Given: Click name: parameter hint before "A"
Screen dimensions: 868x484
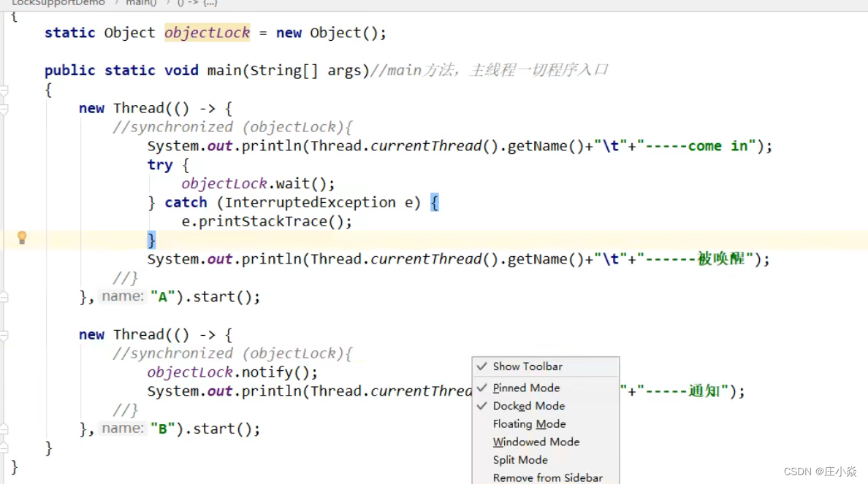Looking at the screenshot, I should click(x=122, y=296).
